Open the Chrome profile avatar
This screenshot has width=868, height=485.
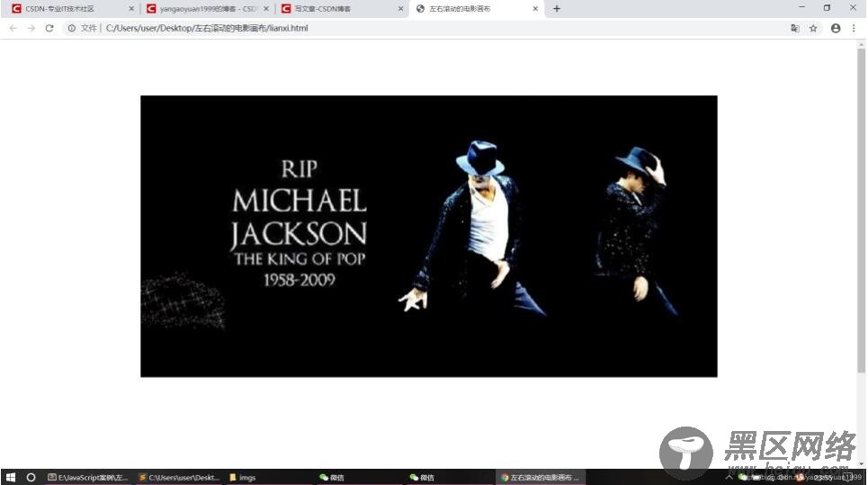click(x=836, y=28)
